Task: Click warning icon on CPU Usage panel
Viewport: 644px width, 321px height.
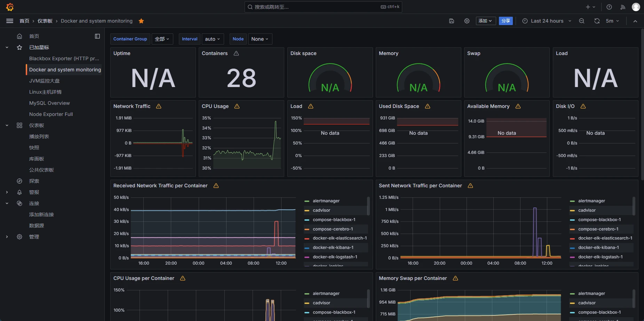Action: (237, 106)
